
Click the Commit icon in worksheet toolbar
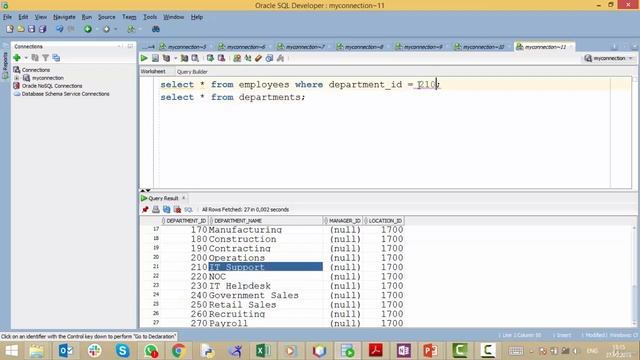[210, 58]
